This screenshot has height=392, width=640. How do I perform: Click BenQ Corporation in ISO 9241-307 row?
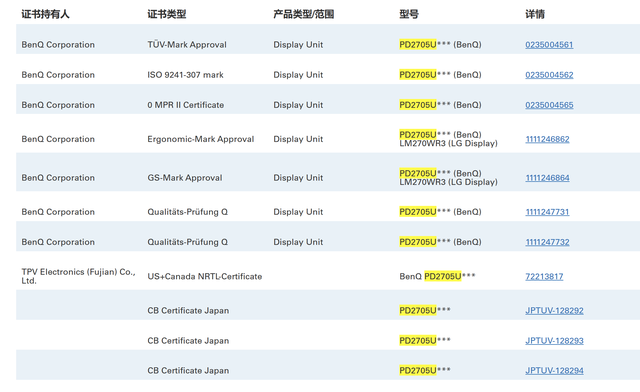pos(58,75)
